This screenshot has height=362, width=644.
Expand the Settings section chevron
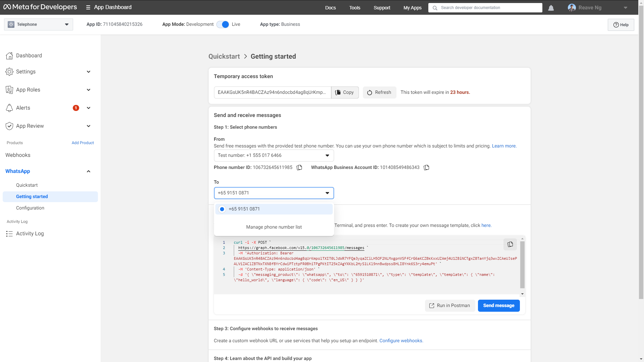click(89, 72)
